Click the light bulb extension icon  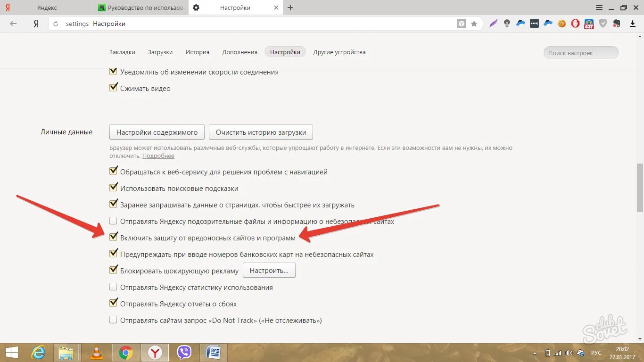[507, 24]
